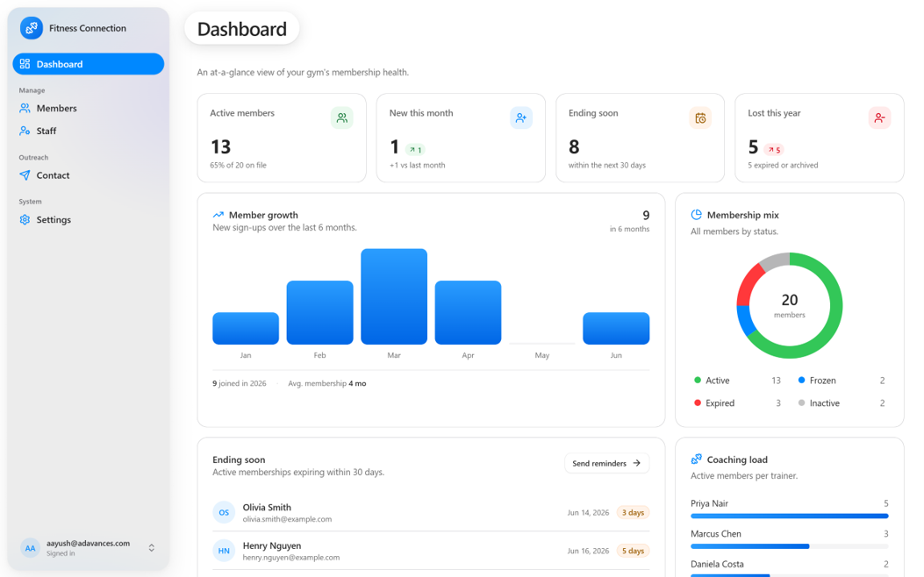Click the blue Frozen donut segment
The width and height of the screenshot is (924, 577).
coord(746,320)
